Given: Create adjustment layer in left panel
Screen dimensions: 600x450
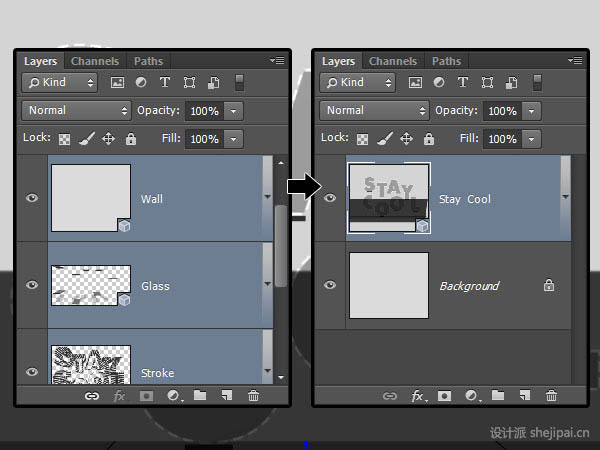Looking at the screenshot, I should click(174, 396).
